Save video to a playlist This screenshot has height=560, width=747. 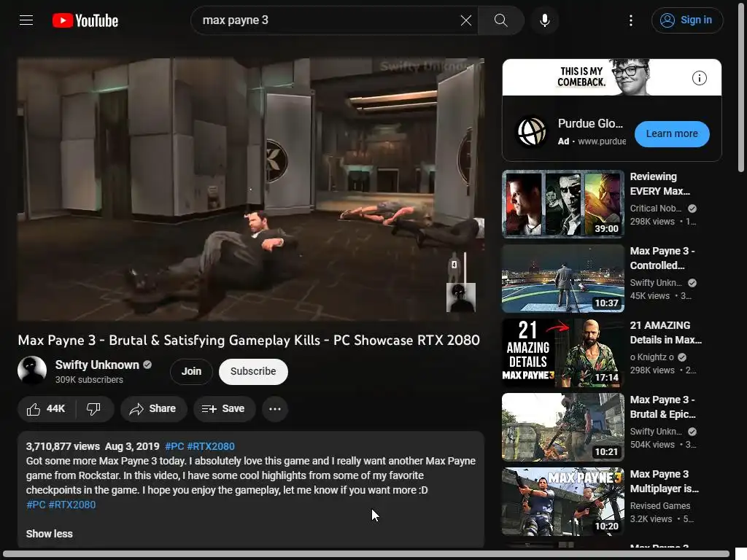(x=224, y=408)
